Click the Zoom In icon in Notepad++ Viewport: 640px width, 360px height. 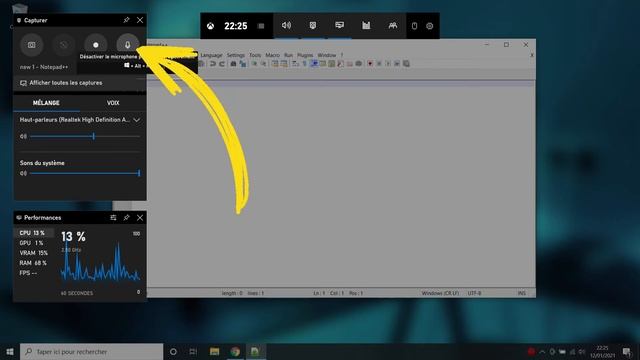click(254, 64)
